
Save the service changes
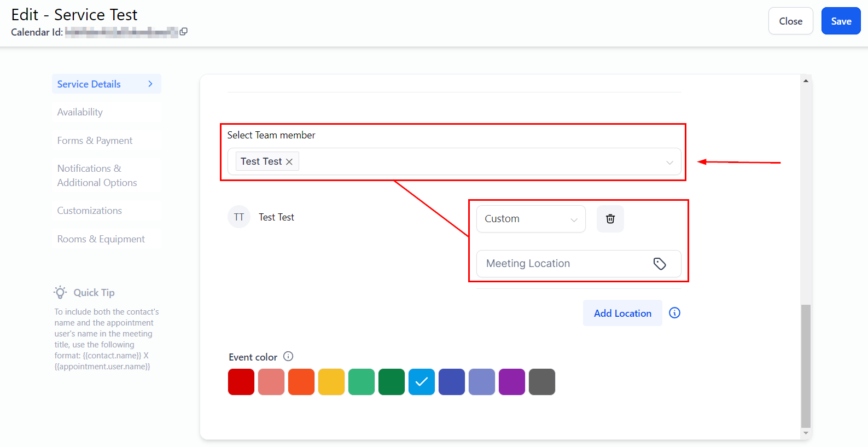pos(841,21)
